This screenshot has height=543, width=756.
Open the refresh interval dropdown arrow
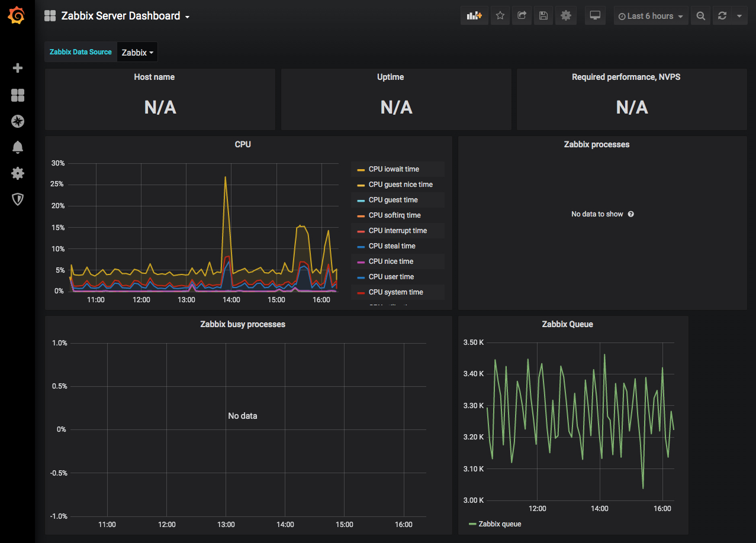pos(739,16)
